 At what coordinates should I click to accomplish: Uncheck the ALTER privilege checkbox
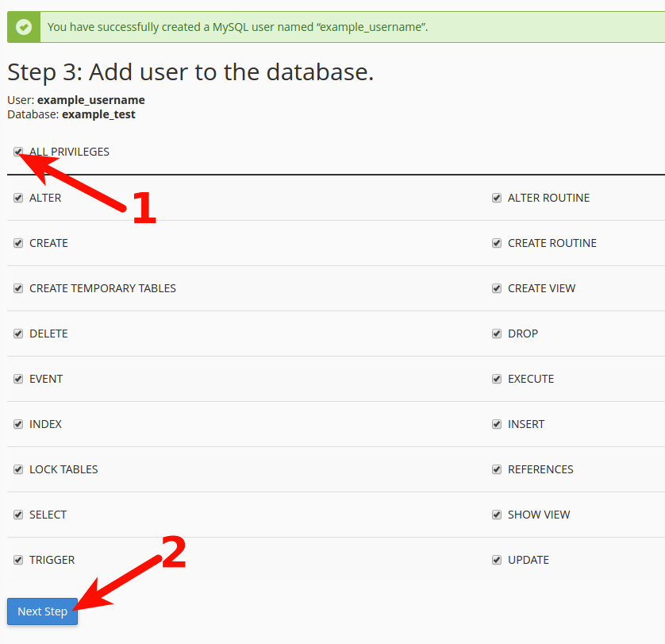coord(18,198)
